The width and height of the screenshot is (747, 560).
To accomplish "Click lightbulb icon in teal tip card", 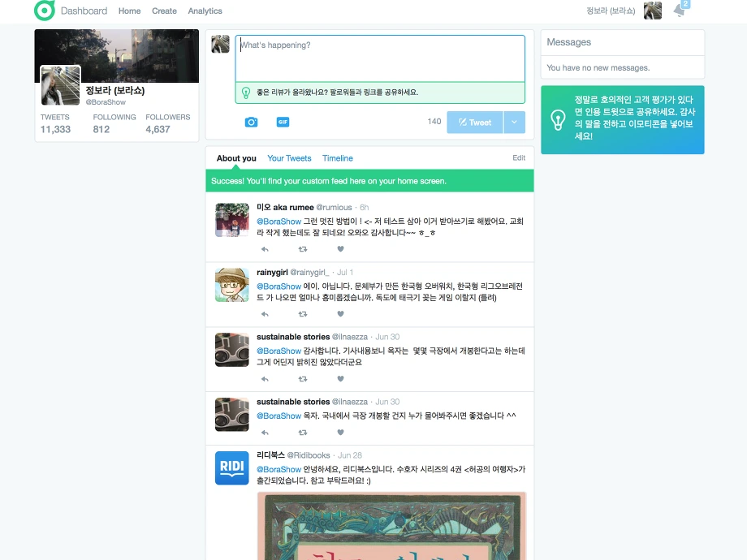I will click(558, 119).
